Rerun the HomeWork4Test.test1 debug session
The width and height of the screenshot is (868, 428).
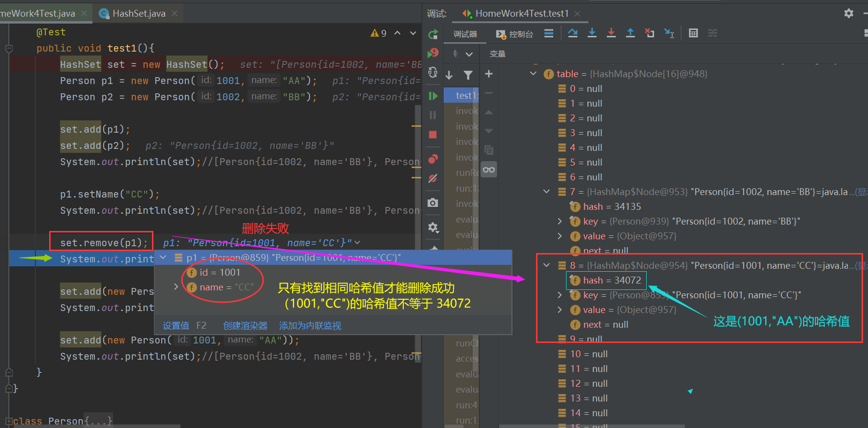433,34
